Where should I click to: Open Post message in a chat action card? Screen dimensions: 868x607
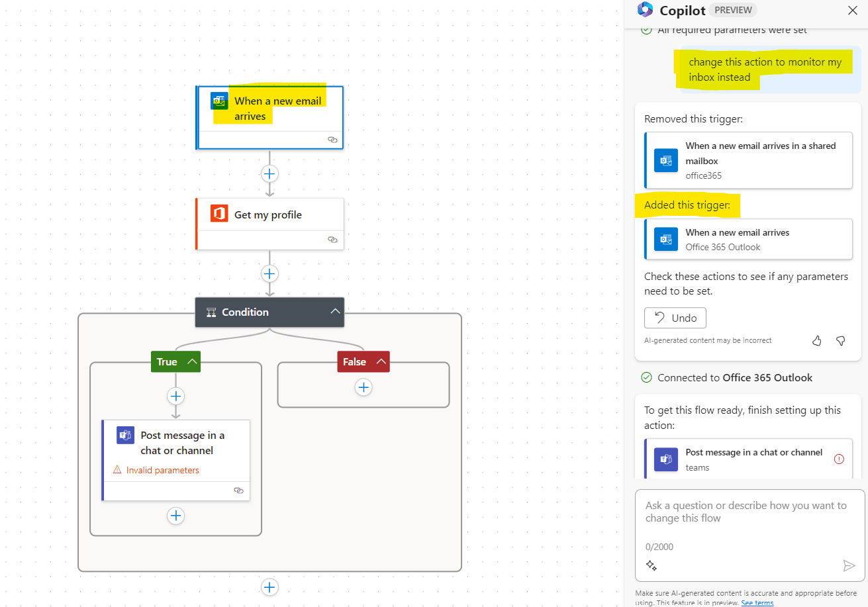tap(176, 444)
